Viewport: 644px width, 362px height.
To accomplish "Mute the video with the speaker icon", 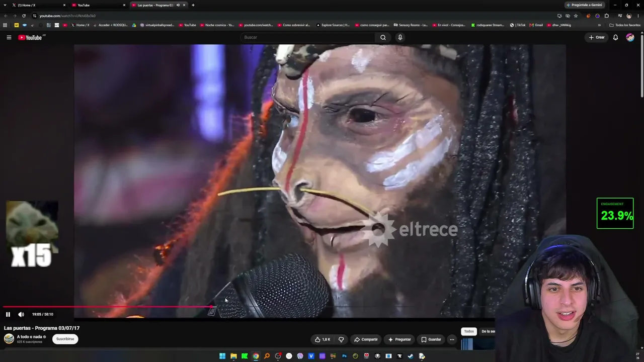I will click(21, 314).
